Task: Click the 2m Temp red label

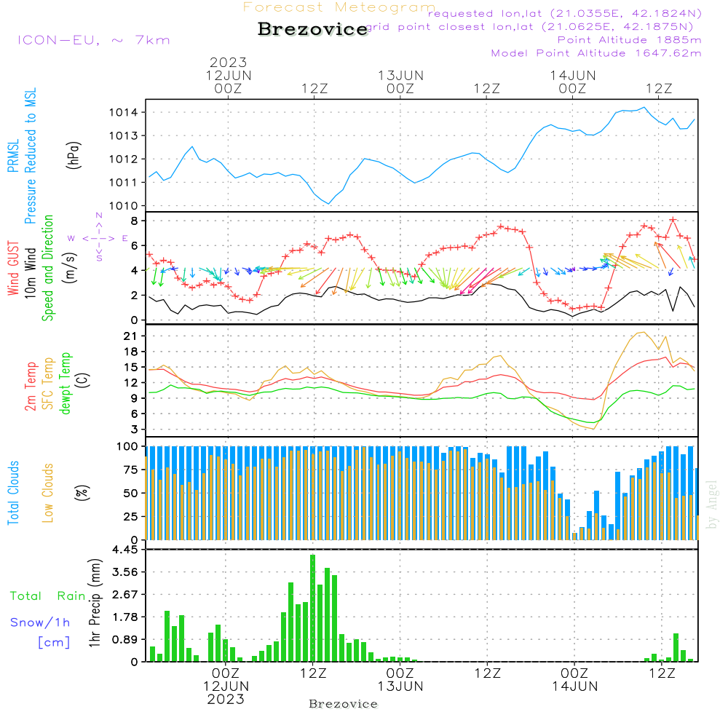Action: (30, 387)
